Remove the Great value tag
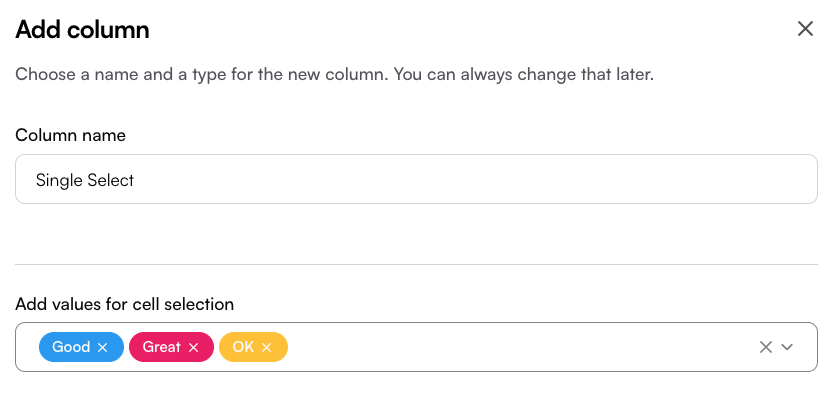 pos(193,347)
